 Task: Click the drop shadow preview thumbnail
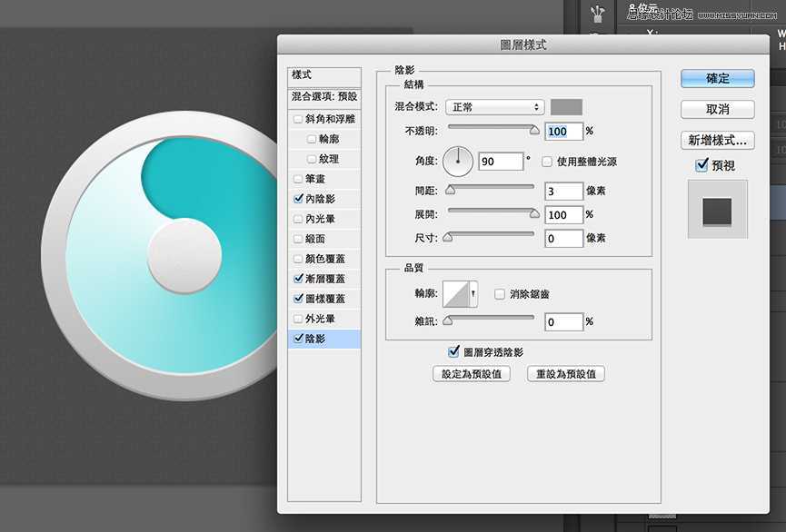coord(717,207)
